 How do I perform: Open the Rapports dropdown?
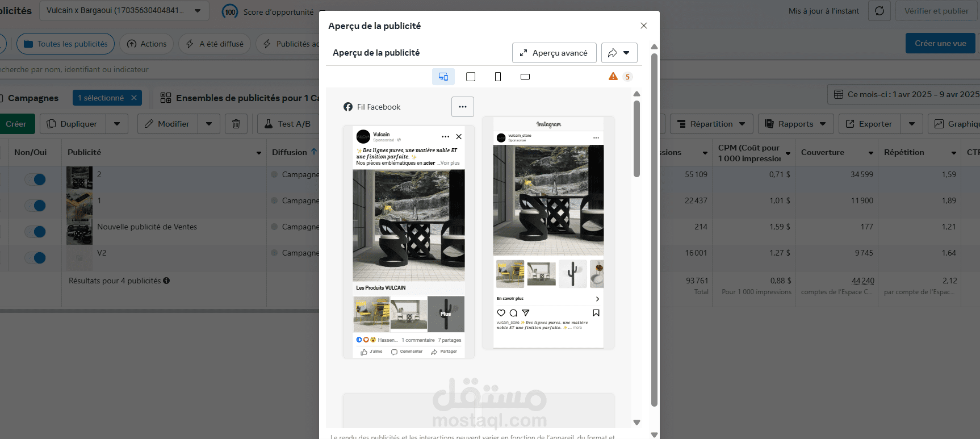795,124
